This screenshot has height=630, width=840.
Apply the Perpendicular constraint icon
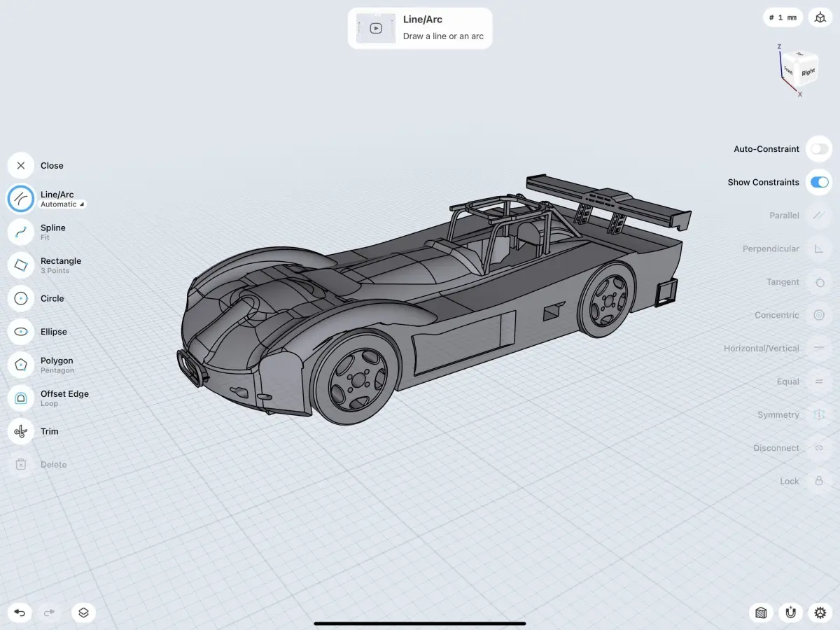pos(819,248)
